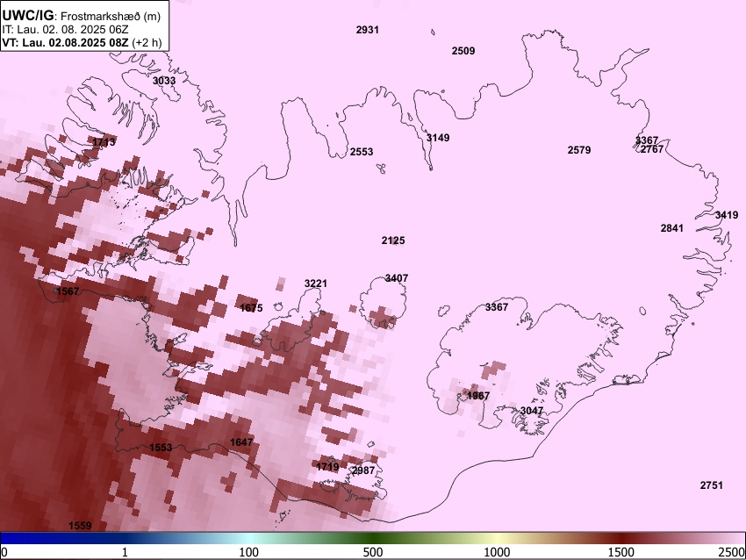Click the 2125 value label
The width and height of the screenshot is (746, 560).
tap(393, 241)
